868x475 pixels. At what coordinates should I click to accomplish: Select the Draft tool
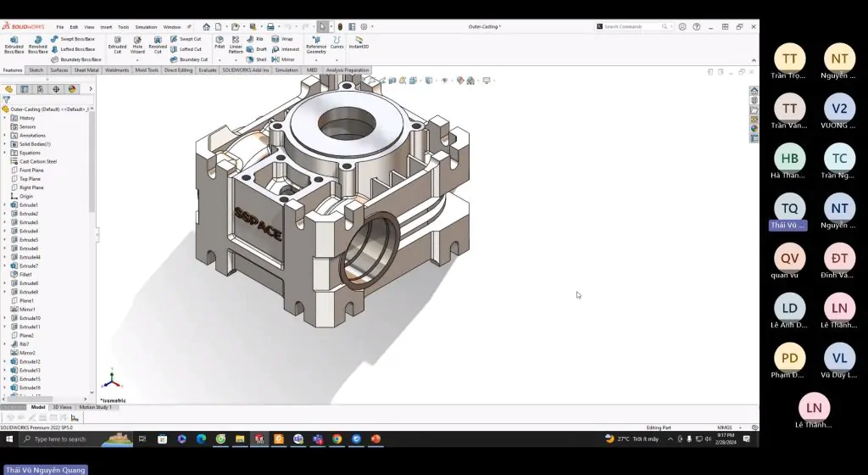tap(257, 49)
